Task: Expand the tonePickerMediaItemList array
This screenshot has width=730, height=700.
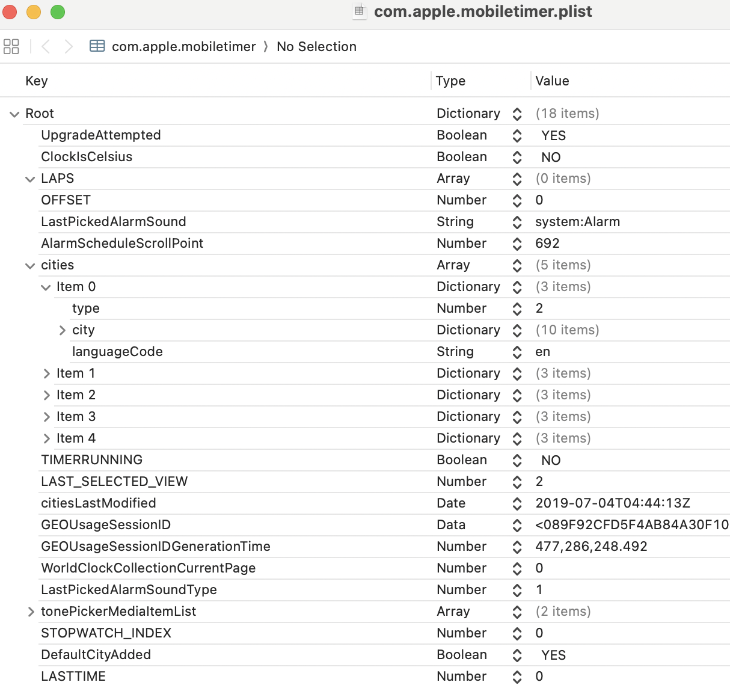Action: click(x=31, y=612)
